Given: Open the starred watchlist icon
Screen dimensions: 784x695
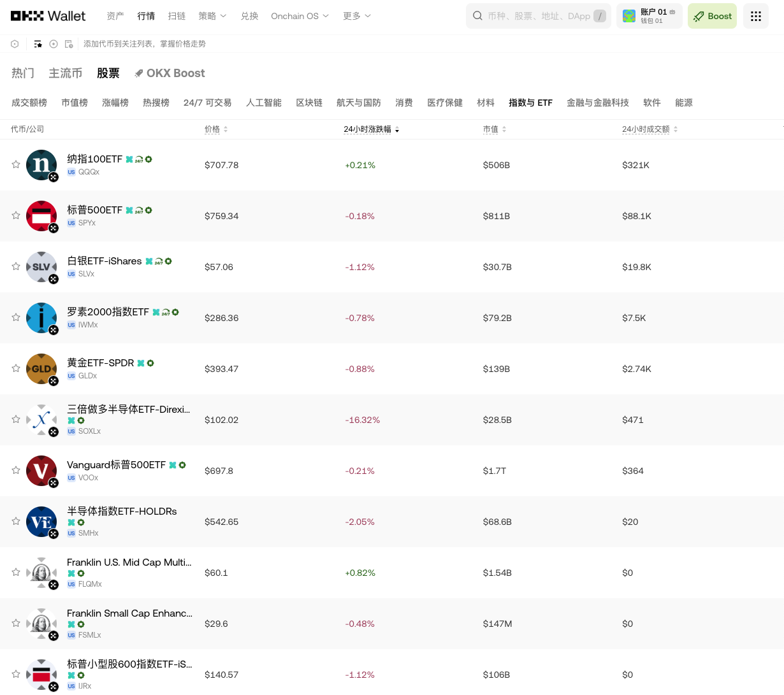Looking at the screenshot, I should [x=38, y=44].
